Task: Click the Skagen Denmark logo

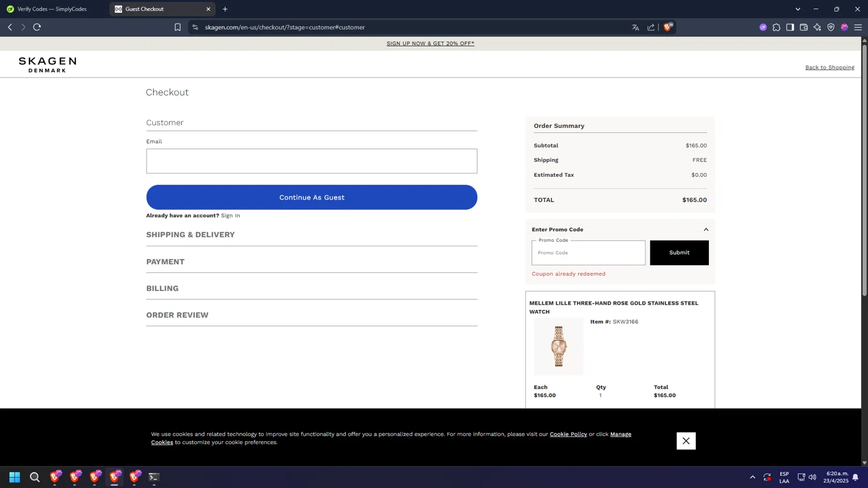Action: pos(47,65)
